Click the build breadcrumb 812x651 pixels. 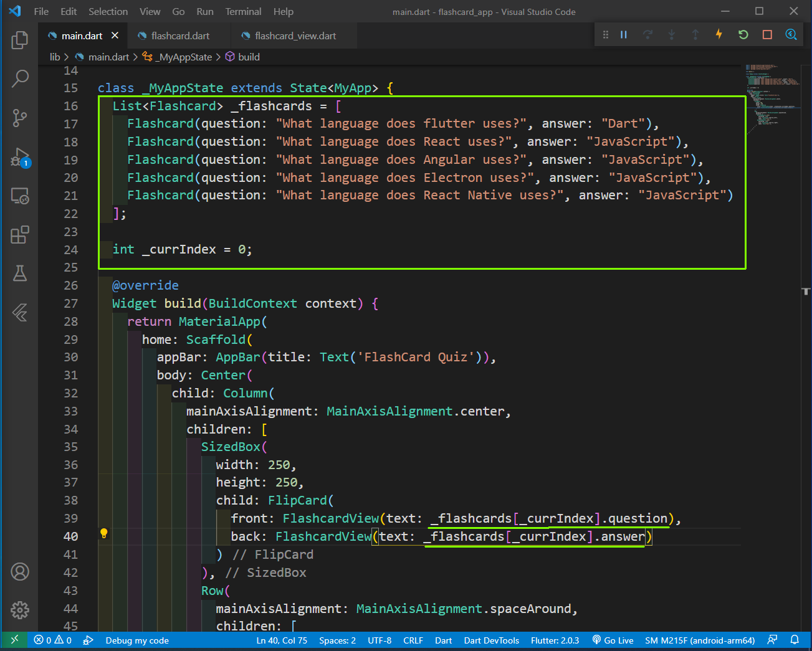click(249, 57)
